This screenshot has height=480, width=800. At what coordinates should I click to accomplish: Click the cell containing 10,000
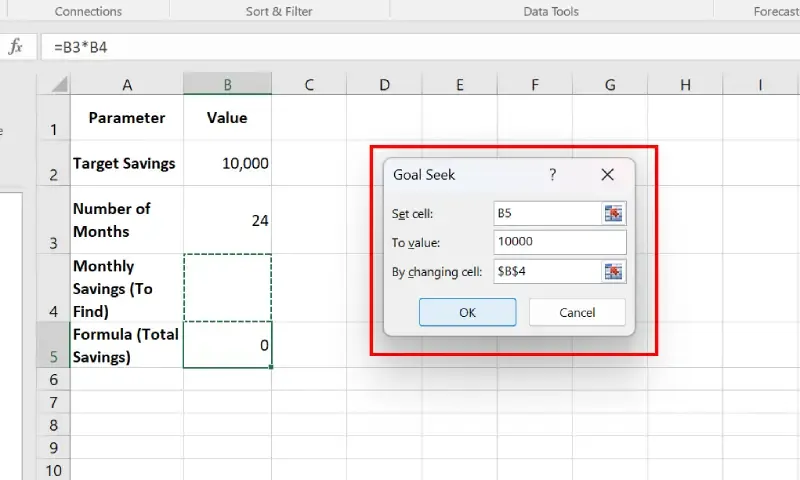tap(228, 163)
